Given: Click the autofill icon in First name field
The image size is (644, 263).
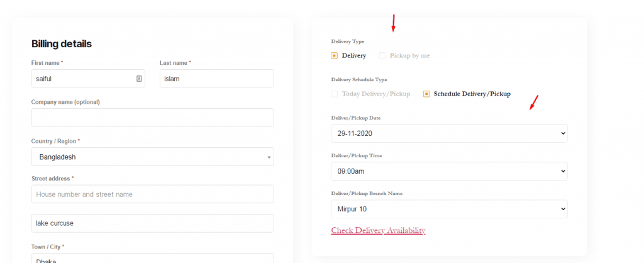Looking at the screenshot, I should (x=138, y=79).
